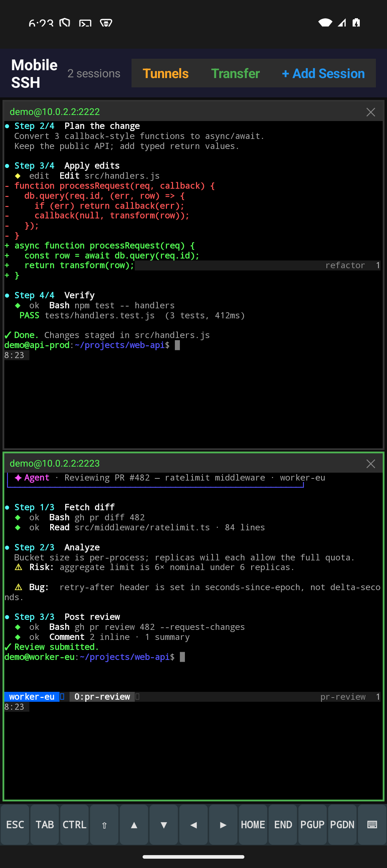This screenshot has height=868, width=387.
Task: Tap the tmux window 0:pr-review tab
Action: coord(102,696)
